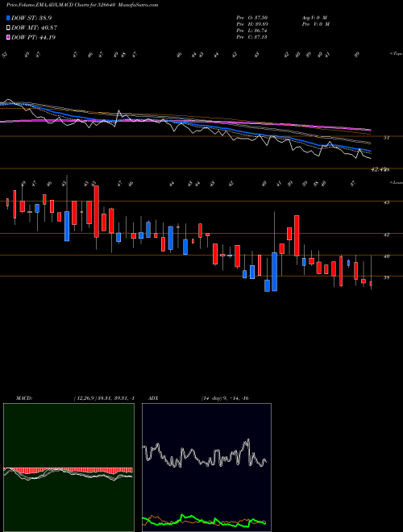Click the last candlestick on the right
The width and height of the screenshot is (403, 532).
pos(371,283)
